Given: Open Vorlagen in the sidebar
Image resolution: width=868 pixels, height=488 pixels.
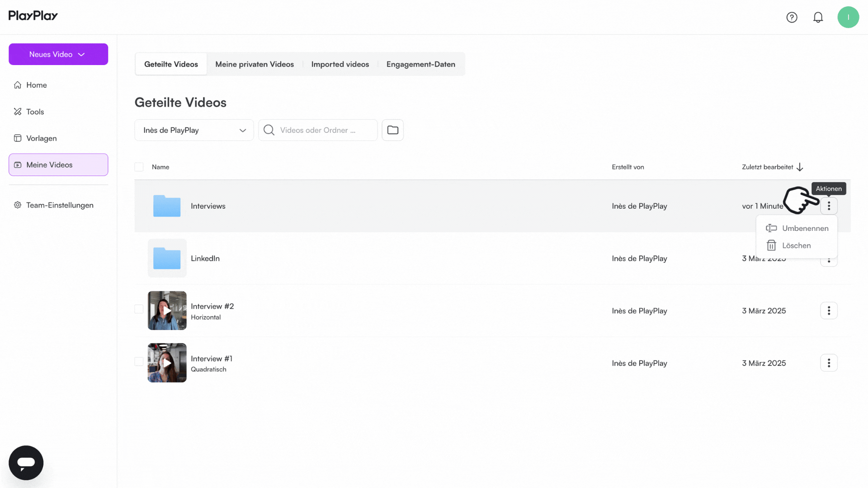Looking at the screenshot, I should (x=58, y=138).
